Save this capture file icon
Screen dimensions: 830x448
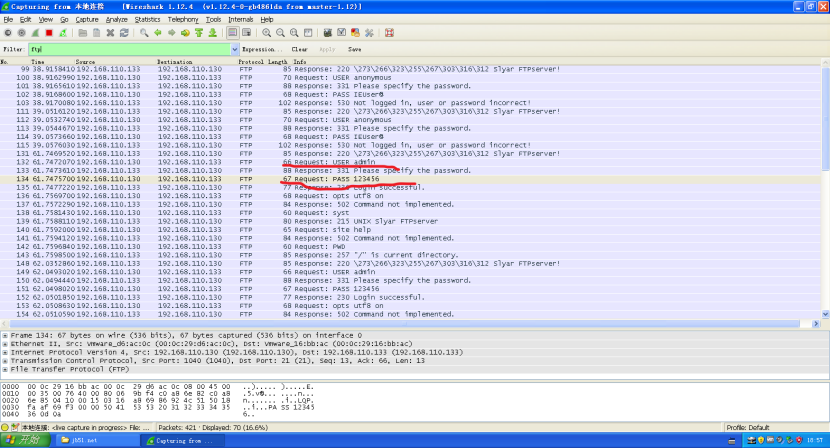pos(96,33)
